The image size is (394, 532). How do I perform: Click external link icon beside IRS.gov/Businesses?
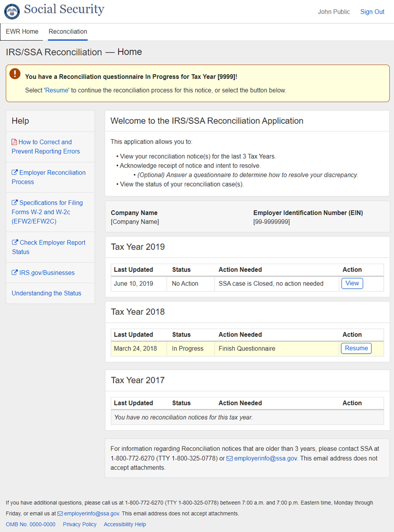(x=15, y=273)
